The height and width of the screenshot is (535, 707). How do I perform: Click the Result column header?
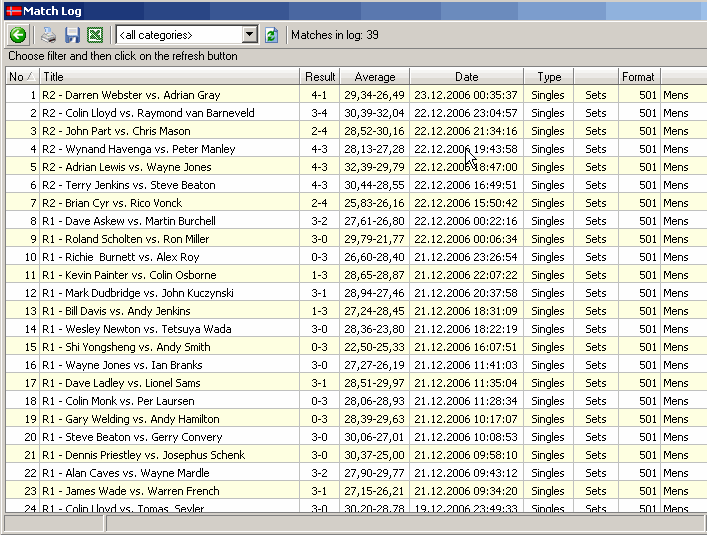point(320,77)
